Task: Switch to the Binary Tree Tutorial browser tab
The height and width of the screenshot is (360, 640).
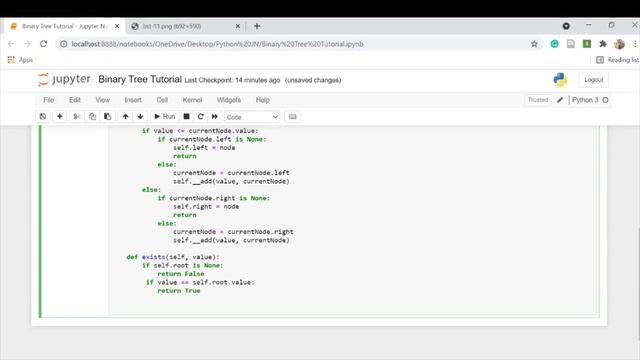Action: tap(64, 26)
